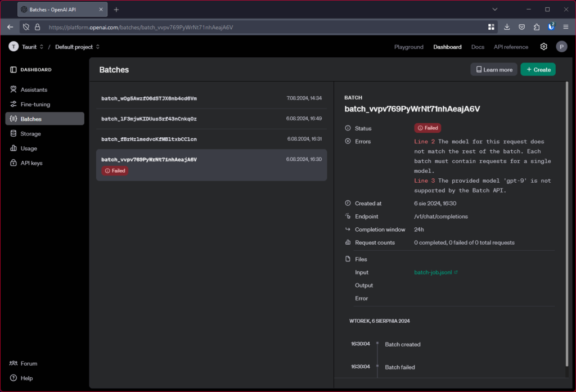576x392 pixels.
Task: Click the Files document icon
Action: click(x=348, y=259)
